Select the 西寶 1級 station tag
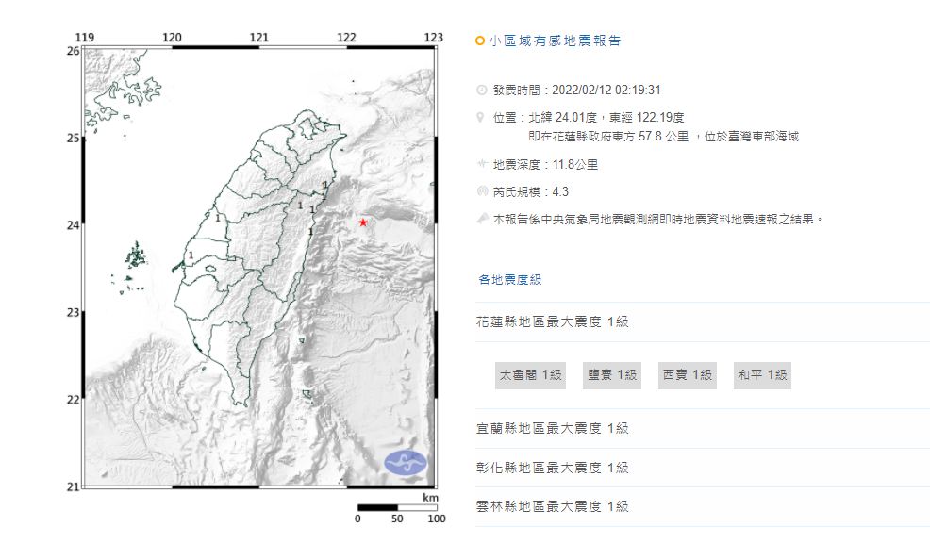 (687, 375)
